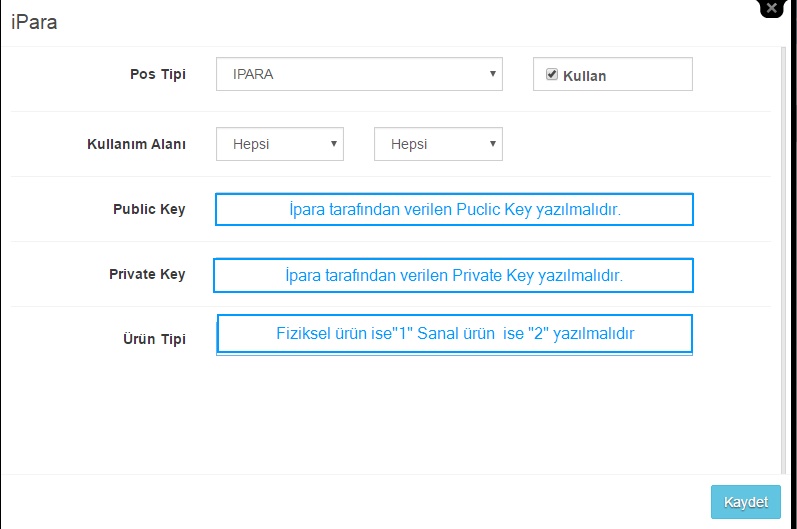Viewport: 797px width, 529px height.
Task: Click the dialog's vertical scrollbar track
Action: click(783, 260)
